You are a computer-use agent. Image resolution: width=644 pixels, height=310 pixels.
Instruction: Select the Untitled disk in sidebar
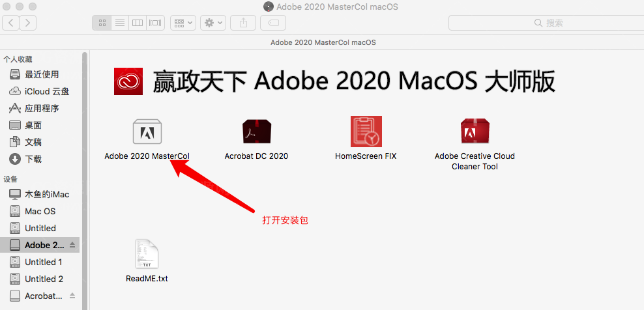[x=39, y=228]
